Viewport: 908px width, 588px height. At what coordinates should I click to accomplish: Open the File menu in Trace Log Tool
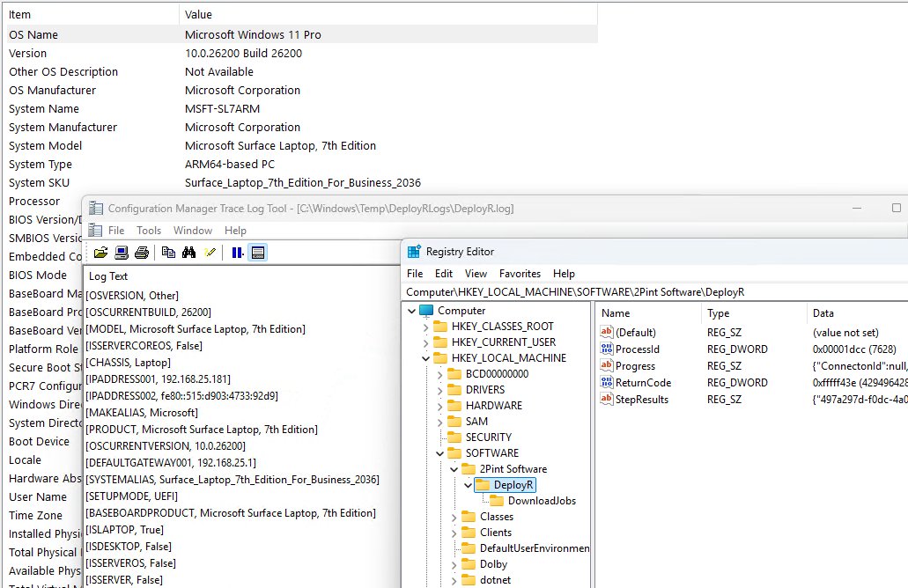tap(116, 231)
